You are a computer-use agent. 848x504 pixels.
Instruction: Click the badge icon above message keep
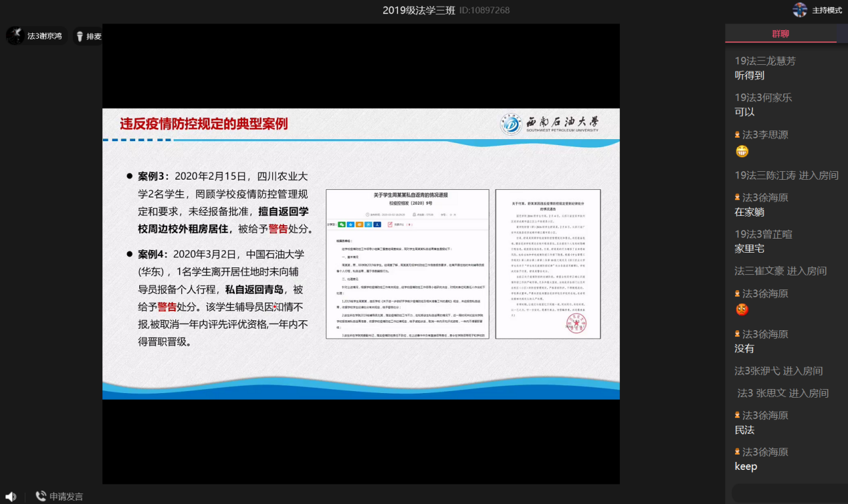(738, 452)
